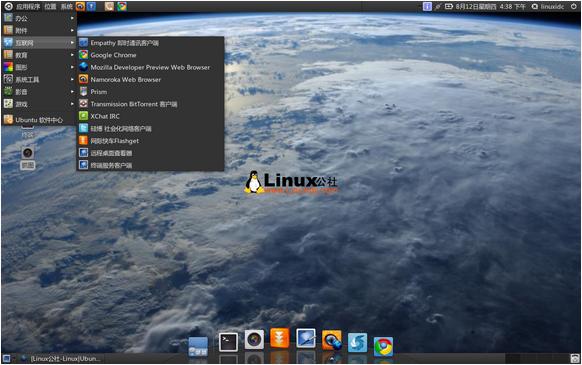
Task: Open the 应用程序 Applications menu
Action: pos(28,6)
